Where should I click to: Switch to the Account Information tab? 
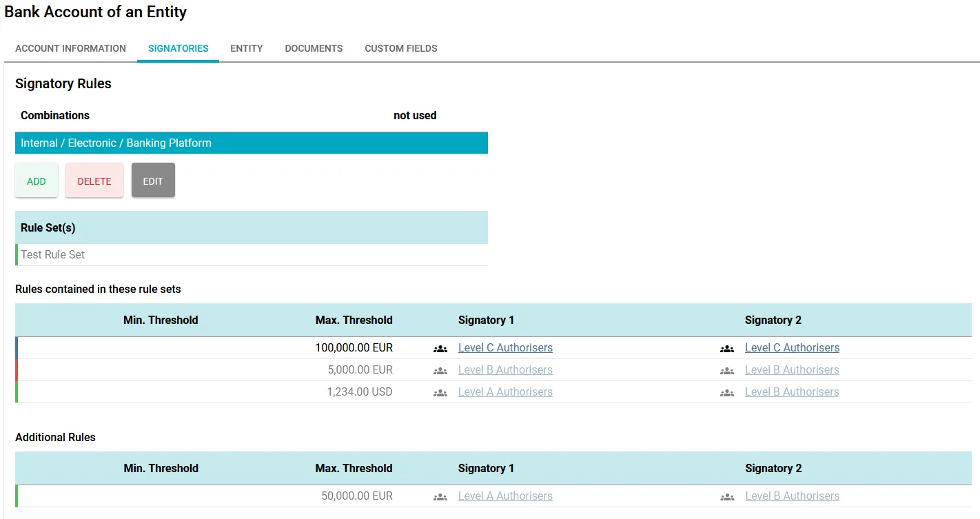click(x=70, y=48)
